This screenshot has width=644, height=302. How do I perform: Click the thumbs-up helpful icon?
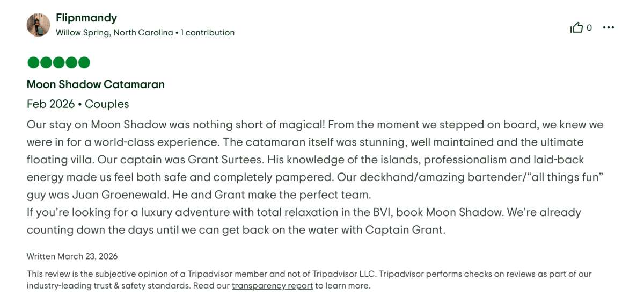tap(576, 28)
